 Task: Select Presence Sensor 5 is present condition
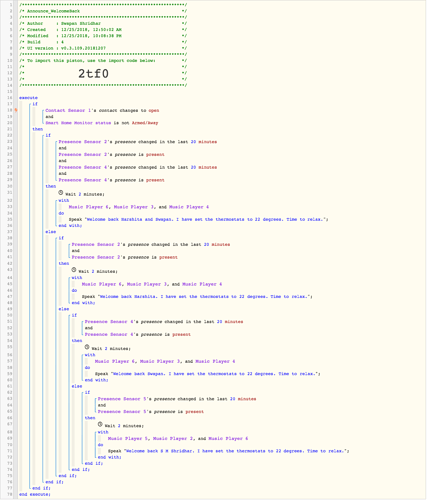point(151,412)
